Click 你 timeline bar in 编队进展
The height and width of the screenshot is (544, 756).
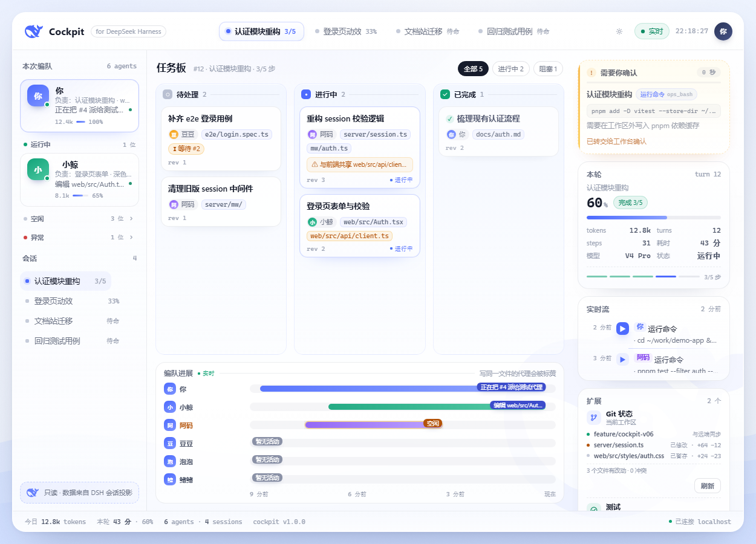[403, 388]
